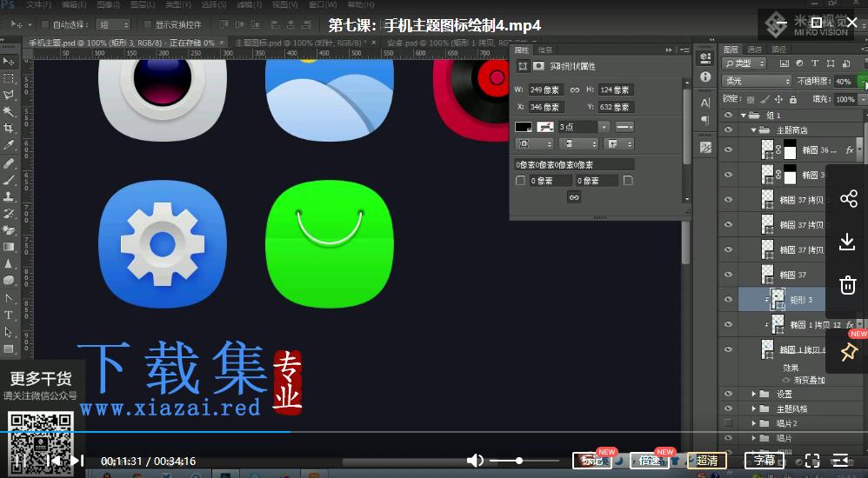The width and height of the screenshot is (868, 478).
Task: Open the 组 auto-select dropdown
Action: 113,25
